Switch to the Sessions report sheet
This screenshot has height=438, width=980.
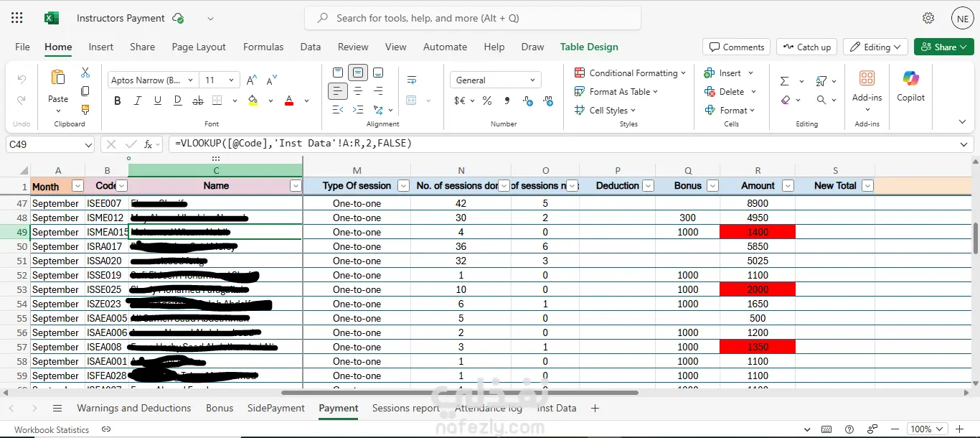405,408
